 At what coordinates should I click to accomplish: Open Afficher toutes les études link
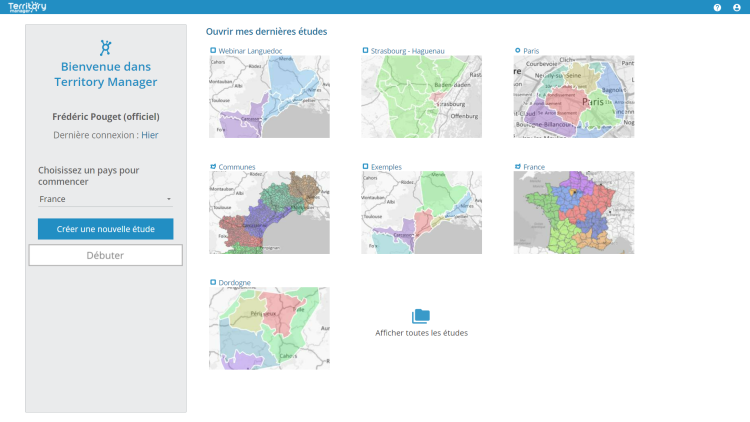click(421, 333)
